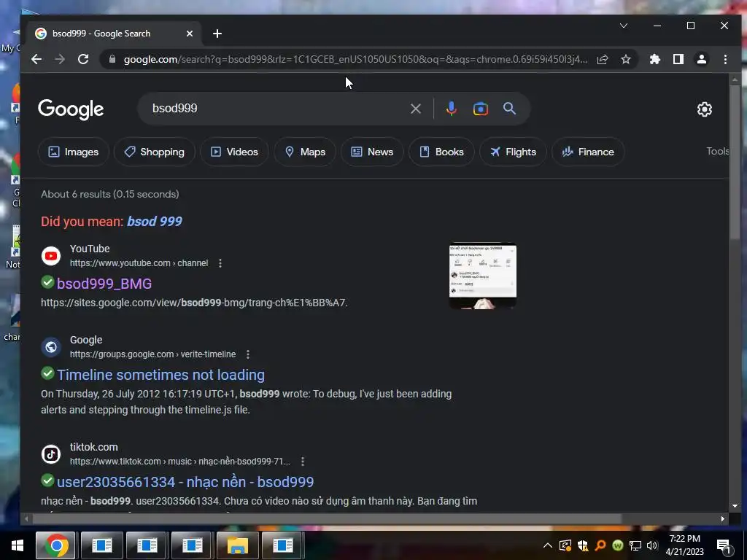Click the magnifier search button

pos(509,109)
